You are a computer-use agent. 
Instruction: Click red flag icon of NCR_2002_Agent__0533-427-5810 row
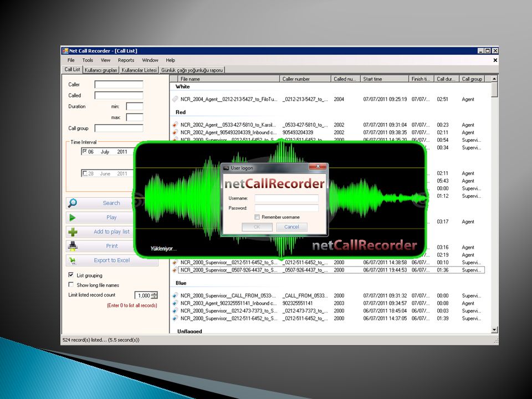(x=175, y=125)
